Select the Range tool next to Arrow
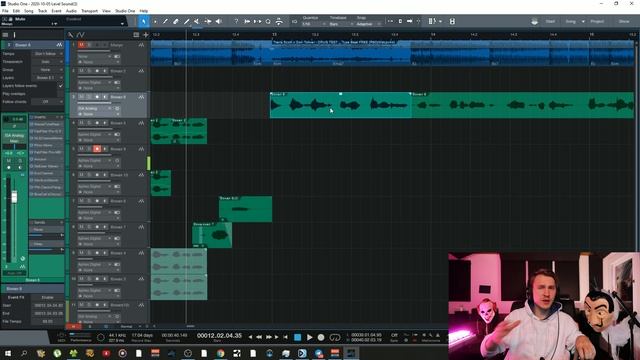This screenshot has width=640, height=360. [155, 21]
